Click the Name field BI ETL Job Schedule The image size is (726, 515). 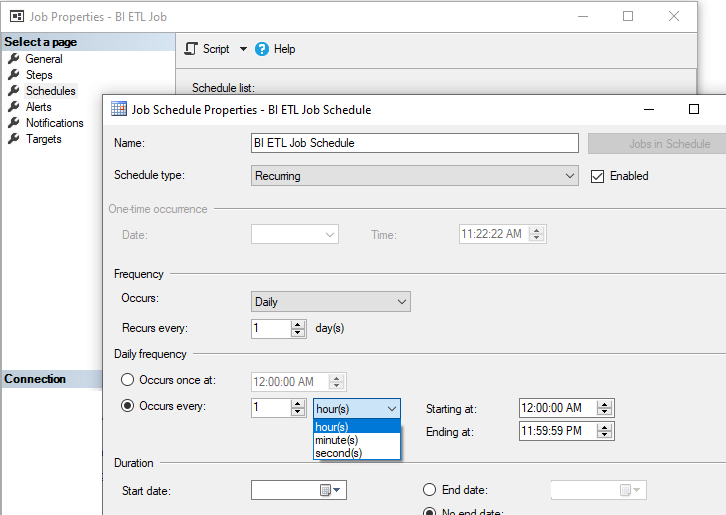(414, 143)
